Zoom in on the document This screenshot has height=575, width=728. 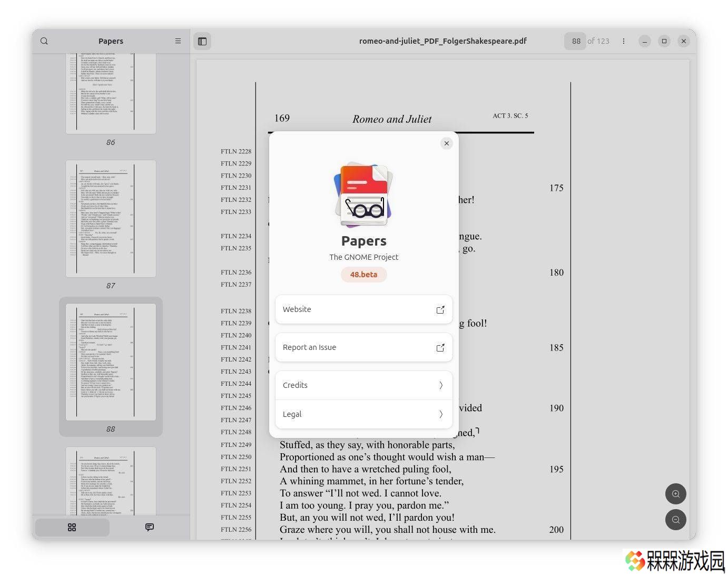coord(676,494)
